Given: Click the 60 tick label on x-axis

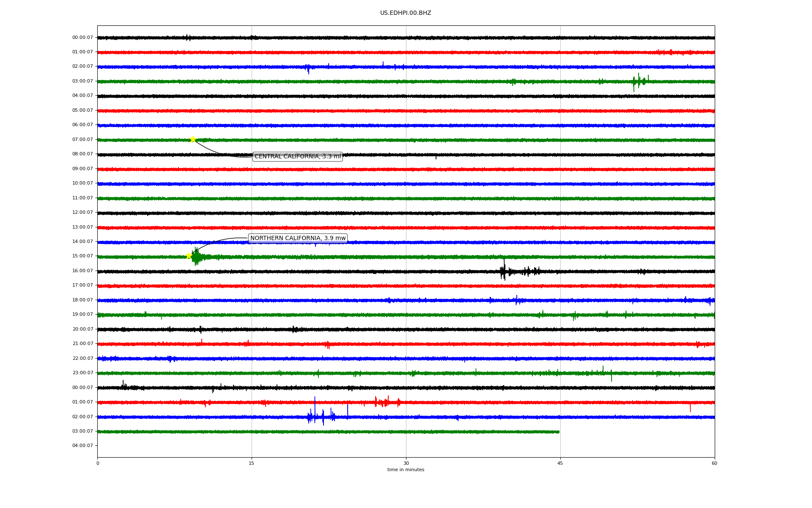Looking at the screenshot, I should (x=714, y=463).
